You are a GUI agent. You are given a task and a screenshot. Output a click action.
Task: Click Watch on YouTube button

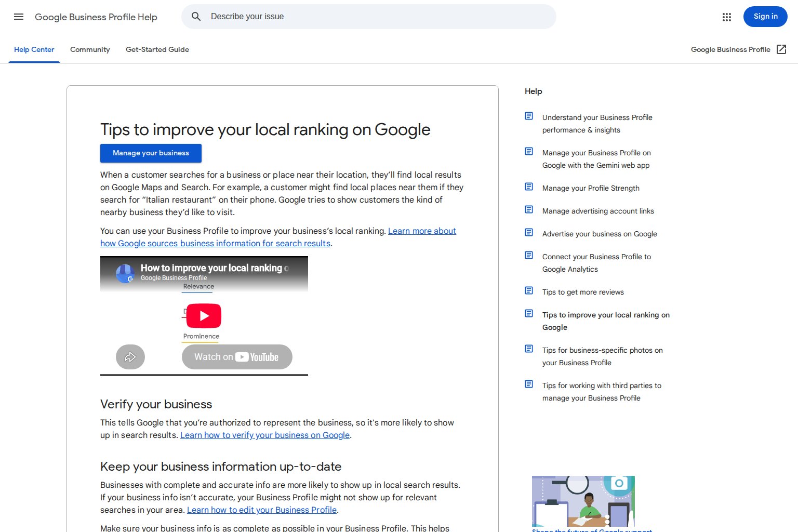pyautogui.click(x=237, y=357)
